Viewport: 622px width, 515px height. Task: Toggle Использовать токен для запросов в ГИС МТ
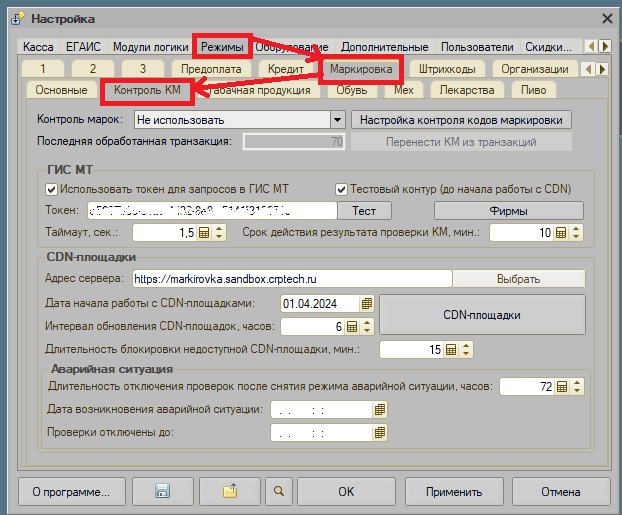[x=51, y=189]
